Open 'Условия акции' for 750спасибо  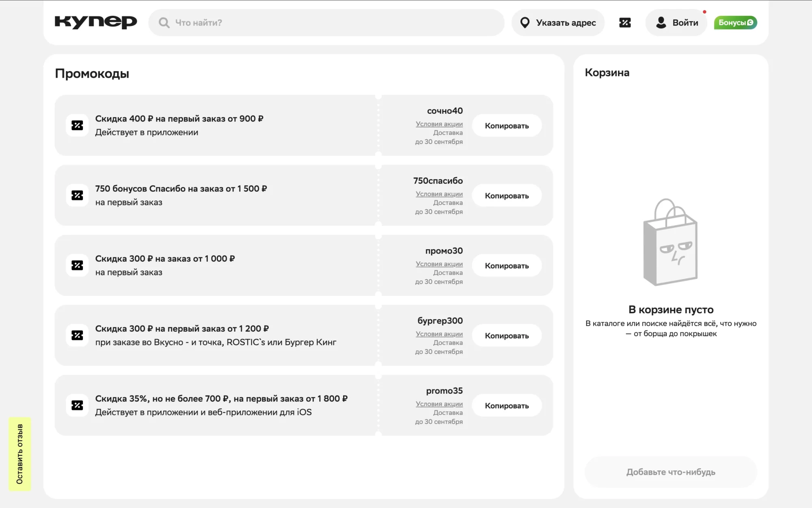point(439,194)
